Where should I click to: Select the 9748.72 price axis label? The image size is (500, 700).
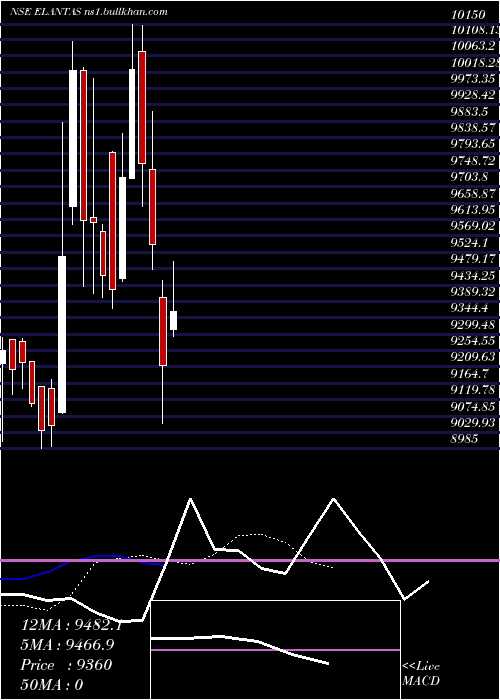[473, 160]
